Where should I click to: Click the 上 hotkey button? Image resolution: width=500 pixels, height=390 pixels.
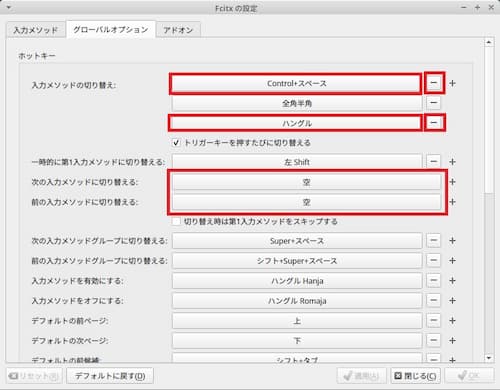(297, 321)
